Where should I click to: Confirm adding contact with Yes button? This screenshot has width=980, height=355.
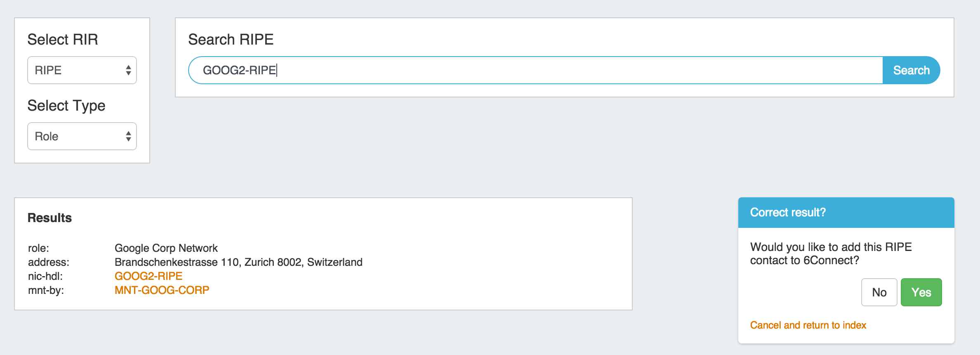921,292
